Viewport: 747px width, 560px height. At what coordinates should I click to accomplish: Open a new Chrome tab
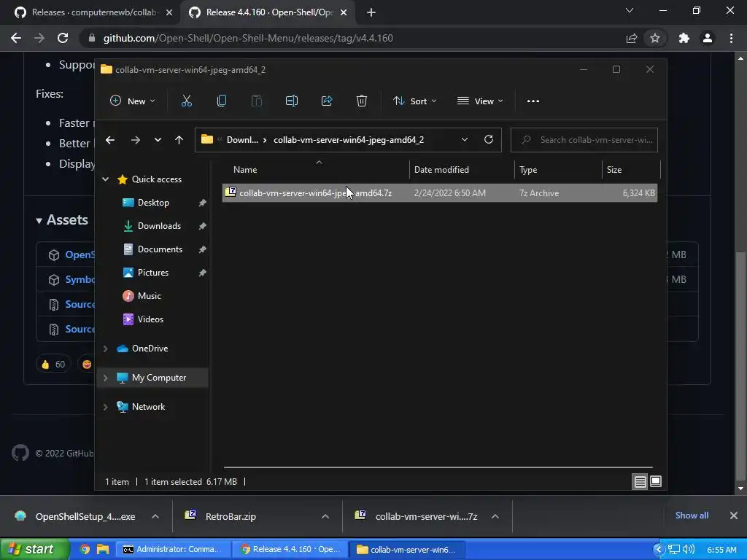(x=371, y=12)
